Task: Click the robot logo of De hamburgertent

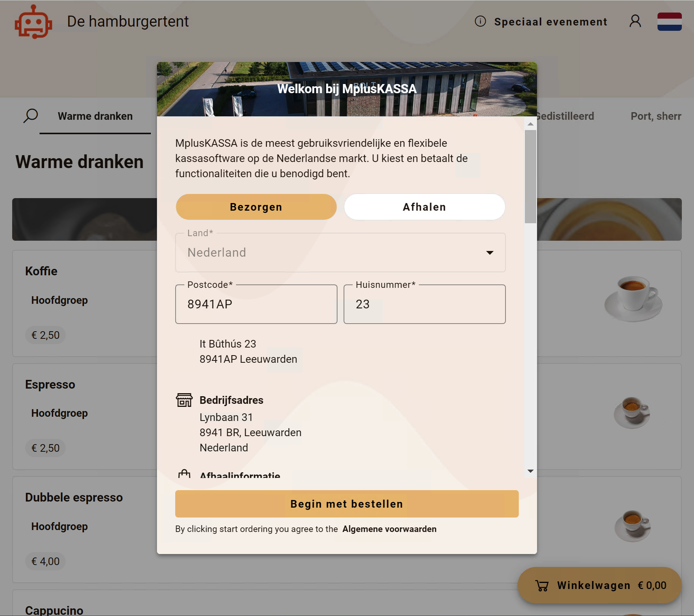Action: tap(33, 22)
